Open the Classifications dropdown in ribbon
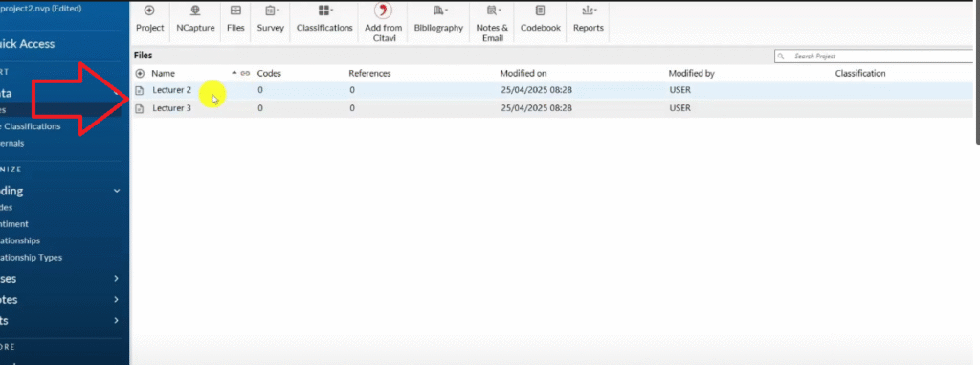This screenshot has width=980, height=365. 324,19
